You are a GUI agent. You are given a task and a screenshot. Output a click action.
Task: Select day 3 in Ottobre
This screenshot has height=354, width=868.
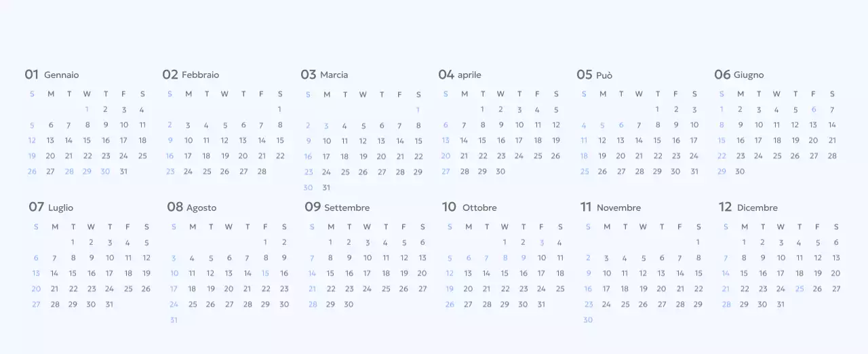pyautogui.click(x=541, y=242)
